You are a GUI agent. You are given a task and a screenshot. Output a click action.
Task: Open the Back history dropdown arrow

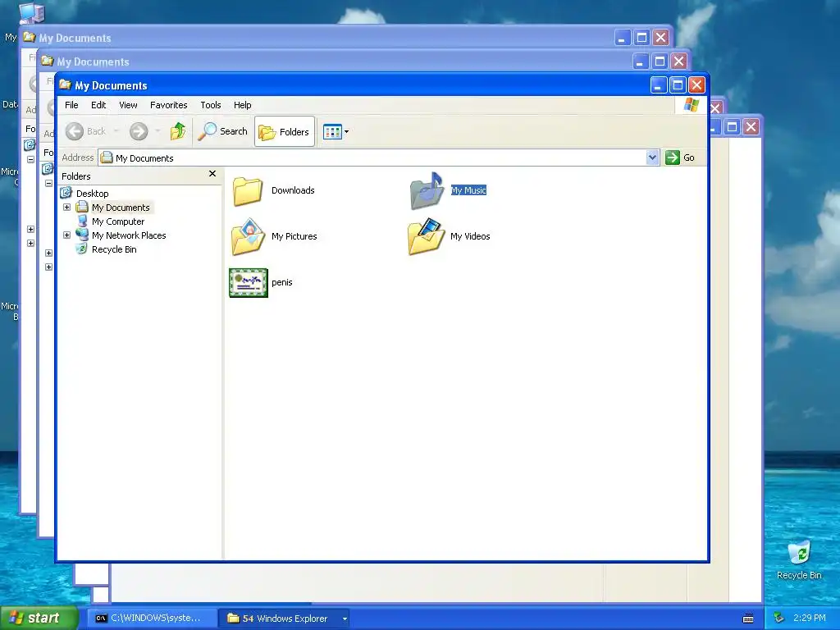[x=116, y=131]
